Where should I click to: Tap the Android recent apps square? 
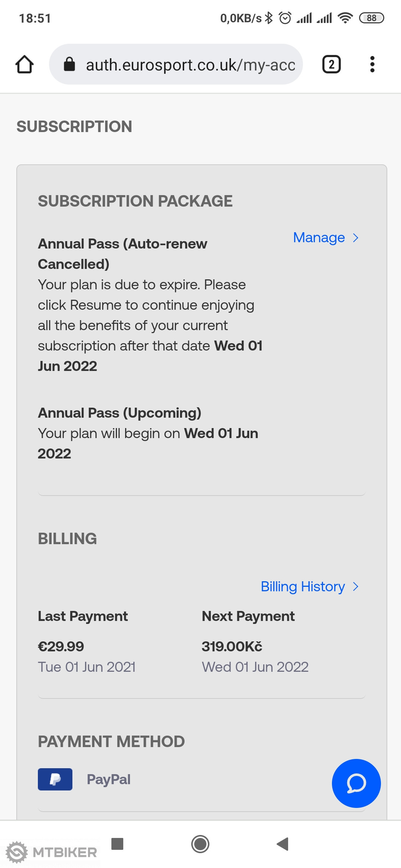pos(117,844)
